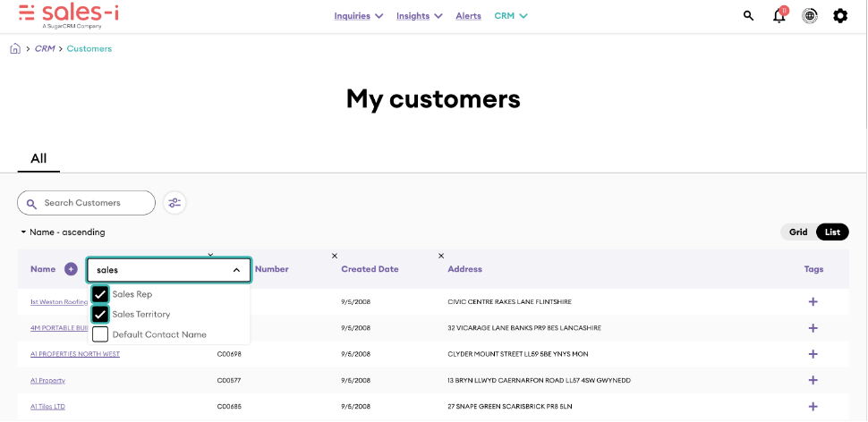Remove the Created Date column
Image resolution: width=868 pixels, height=422 pixels.
(335, 257)
